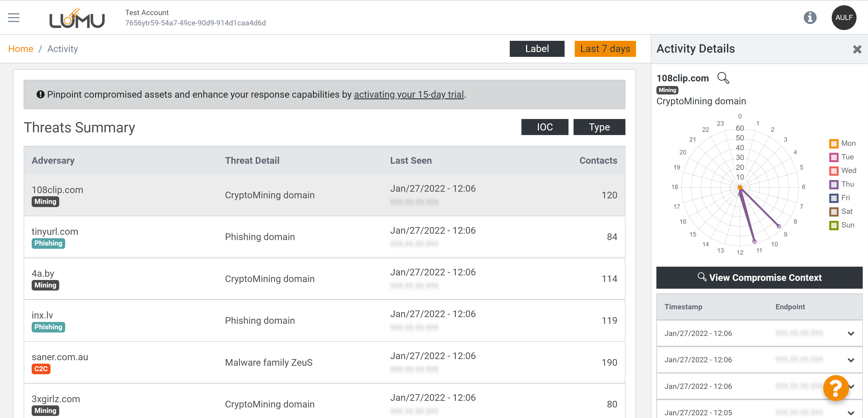Click magnifier icon next to 108clip.com
Screen dimensions: 868x418
(723, 78)
